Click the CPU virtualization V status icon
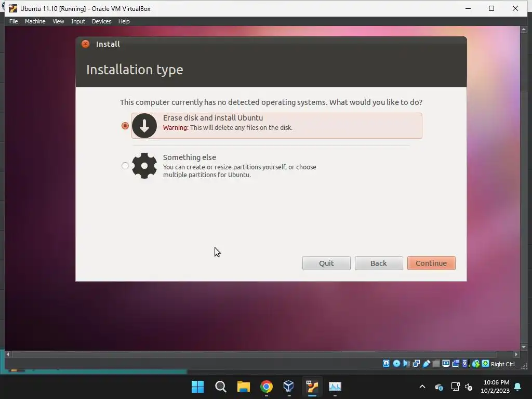Viewport: 532px width, 399px height. coord(465,364)
